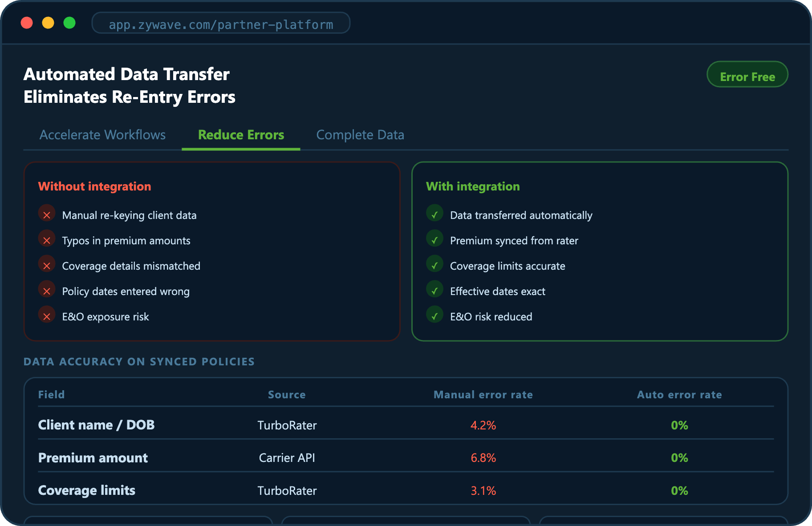Click the Auto error rate column header
Viewport: 812px width, 526px height.
click(679, 395)
